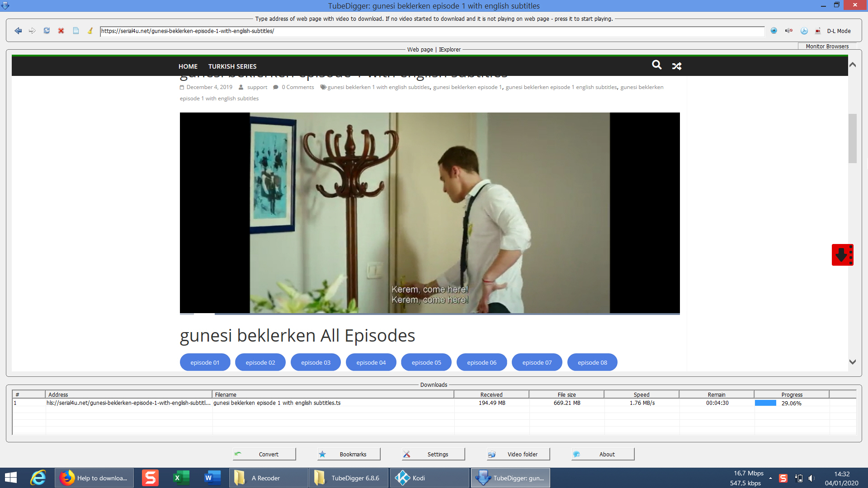Open the episode 05 link

tap(426, 362)
